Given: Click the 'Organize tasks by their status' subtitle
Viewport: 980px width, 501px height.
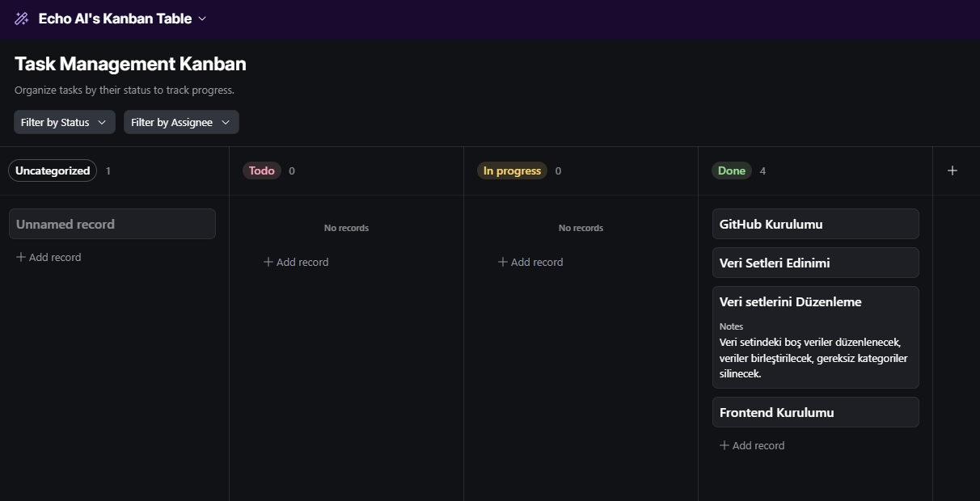Looking at the screenshot, I should click(x=125, y=90).
